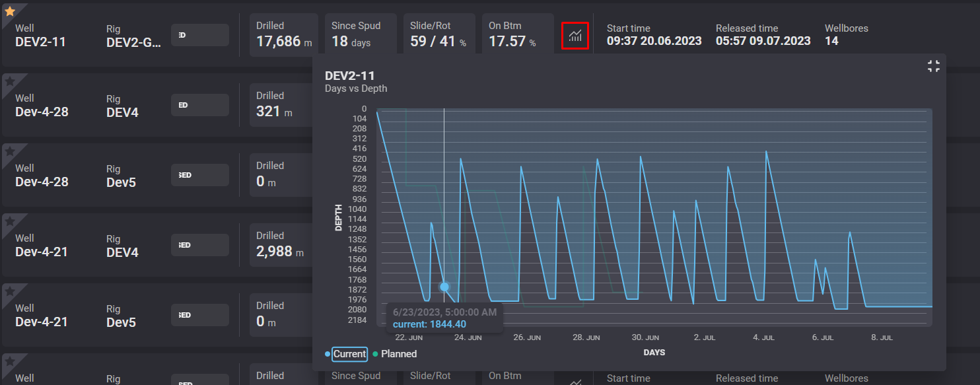Open the DEV2-11 well name

click(40, 42)
